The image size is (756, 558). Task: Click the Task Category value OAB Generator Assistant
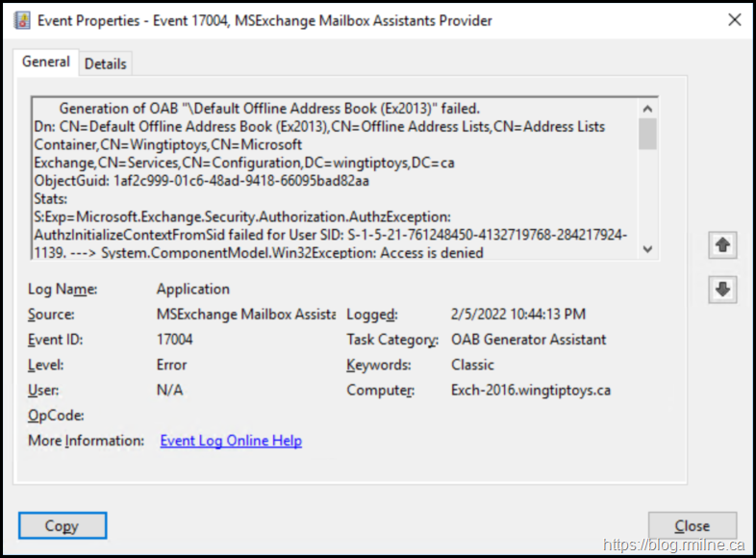pyautogui.click(x=528, y=340)
